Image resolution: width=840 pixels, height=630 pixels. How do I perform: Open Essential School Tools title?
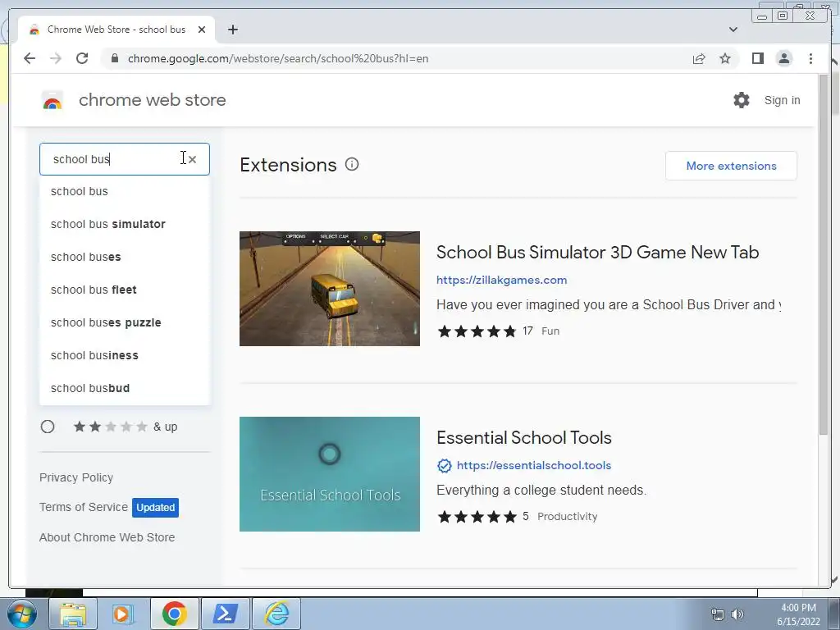pos(524,438)
